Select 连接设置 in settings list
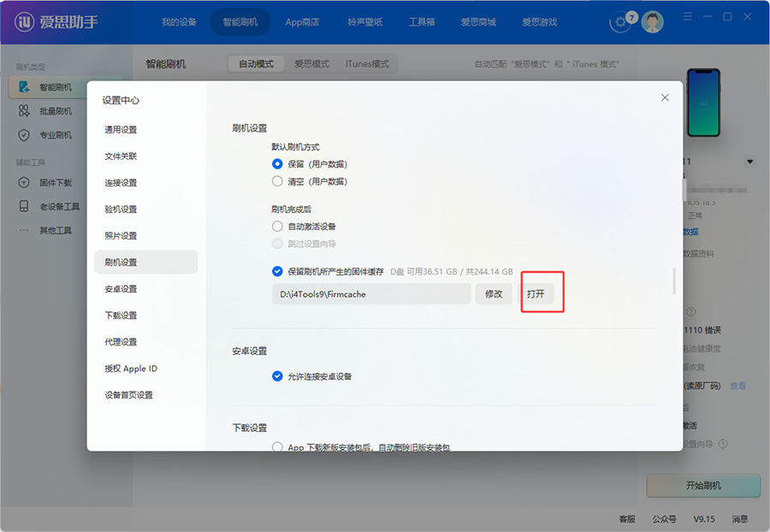Screen dimensions: 770x532 coord(145,182)
